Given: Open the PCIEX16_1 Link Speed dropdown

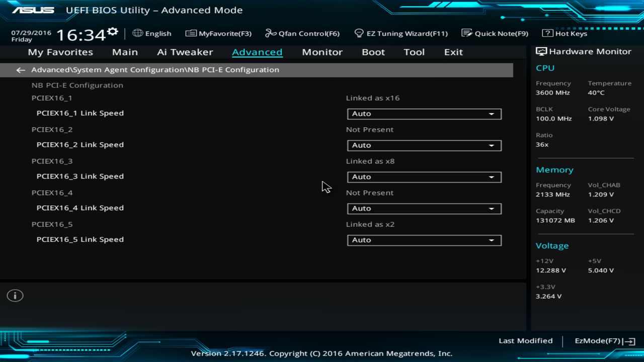Looking at the screenshot, I should pos(424,114).
